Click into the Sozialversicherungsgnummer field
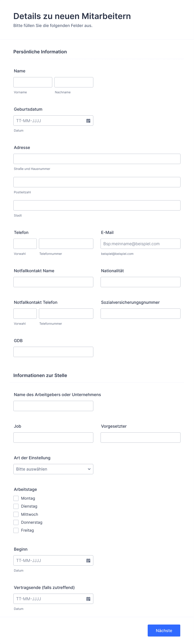Screen dimensions: 194x644 [x=140, y=313]
